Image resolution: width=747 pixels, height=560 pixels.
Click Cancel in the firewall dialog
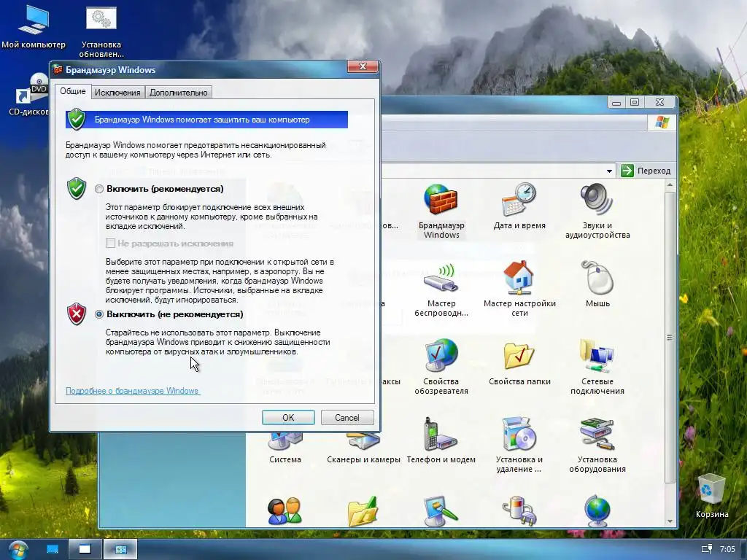pyautogui.click(x=347, y=418)
